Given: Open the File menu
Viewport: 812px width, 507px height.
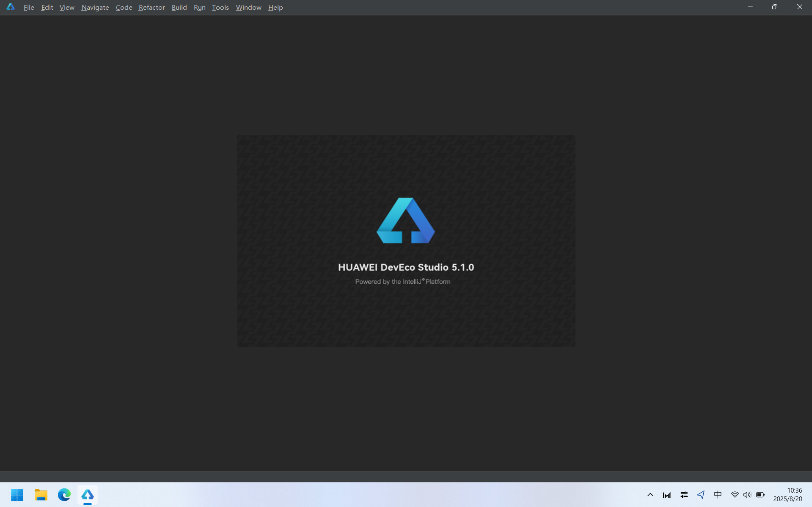Looking at the screenshot, I should 29,8.
